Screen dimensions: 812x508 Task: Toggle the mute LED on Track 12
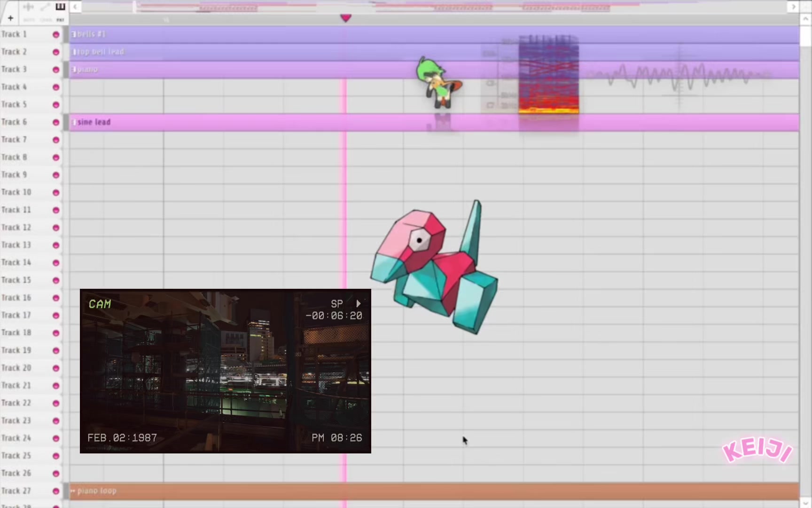pyautogui.click(x=56, y=228)
